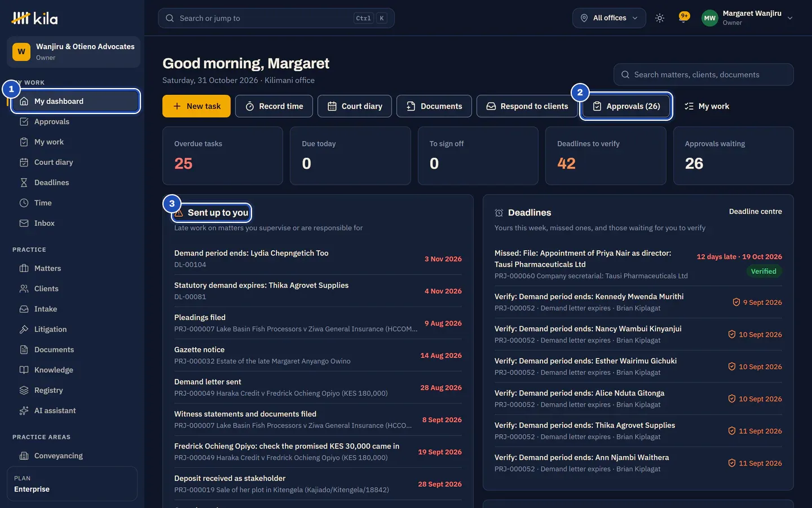Click the Record time button
Image resolution: width=812 pixels, height=508 pixels.
click(274, 106)
